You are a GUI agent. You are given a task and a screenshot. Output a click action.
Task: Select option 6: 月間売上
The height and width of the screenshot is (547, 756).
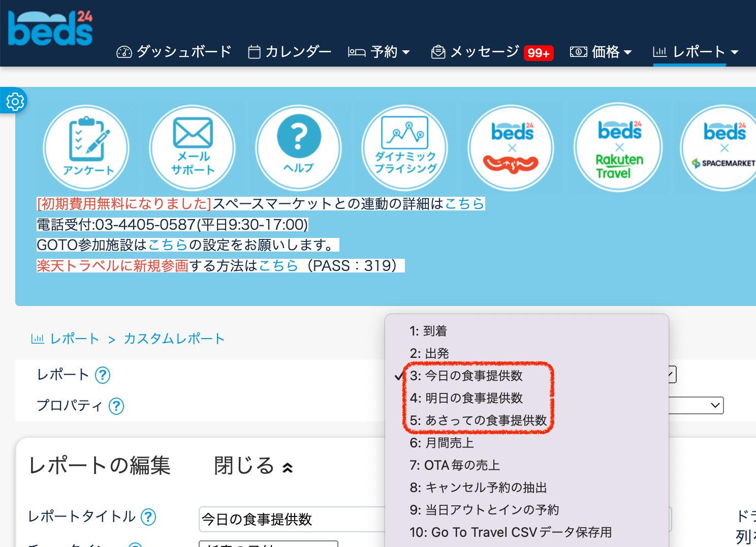442,443
